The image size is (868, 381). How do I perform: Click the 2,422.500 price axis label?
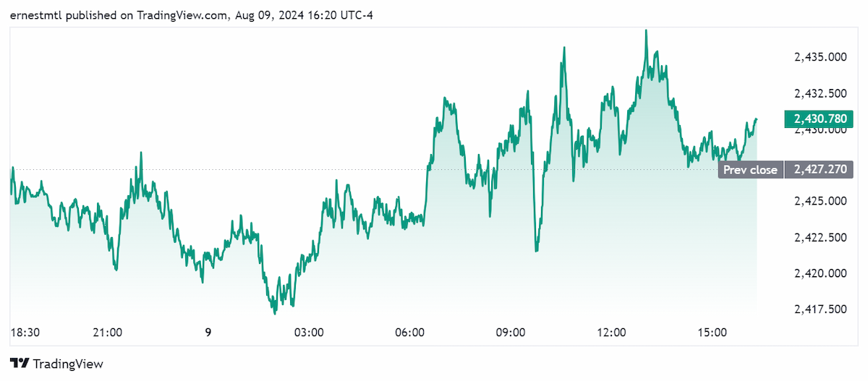click(820, 237)
